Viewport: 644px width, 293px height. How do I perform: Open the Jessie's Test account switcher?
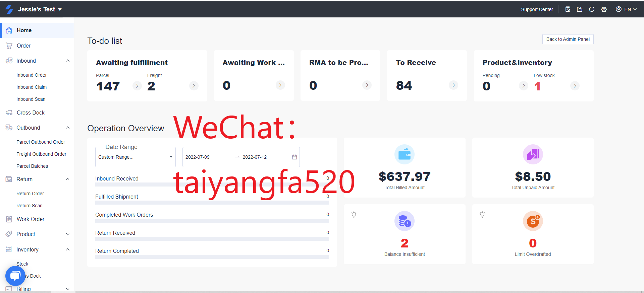[40, 9]
